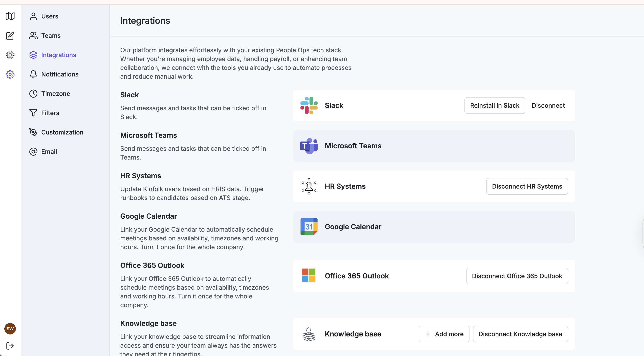Click the HR Systems section heading text
This screenshot has width=644, height=356.
[140, 176]
